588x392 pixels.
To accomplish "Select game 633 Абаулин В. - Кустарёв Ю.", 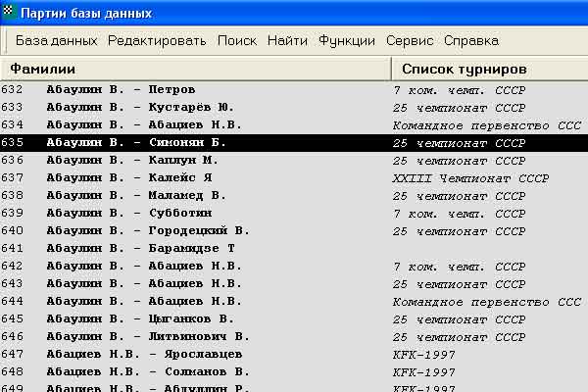I will point(294,107).
